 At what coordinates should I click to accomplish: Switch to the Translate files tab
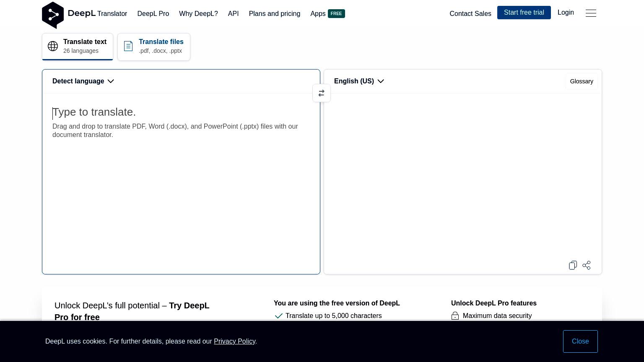(154, 47)
